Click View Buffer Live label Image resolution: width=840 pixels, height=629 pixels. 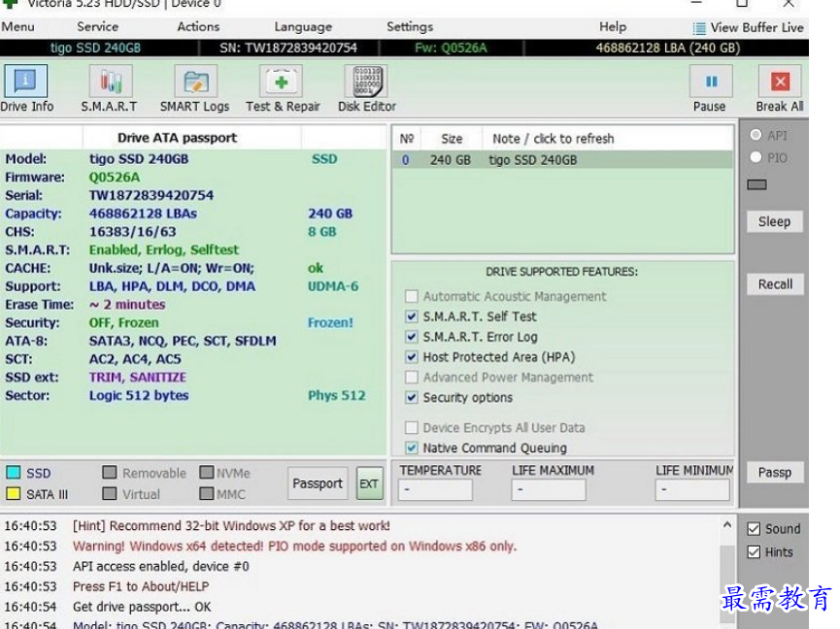pyautogui.click(x=756, y=28)
